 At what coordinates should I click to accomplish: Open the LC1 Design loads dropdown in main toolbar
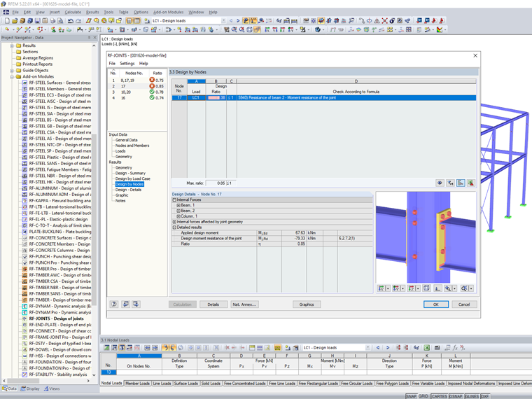(x=223, y=21)
